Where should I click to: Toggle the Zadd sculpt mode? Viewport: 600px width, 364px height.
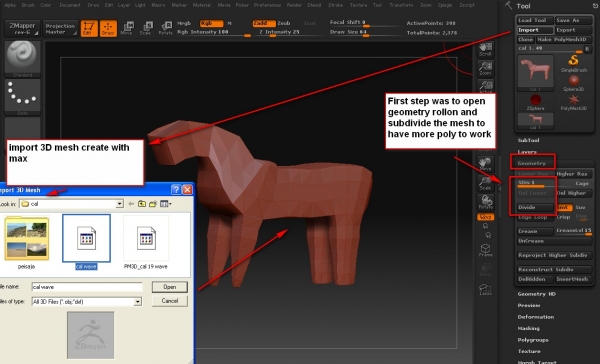click(x=264, y=23)
